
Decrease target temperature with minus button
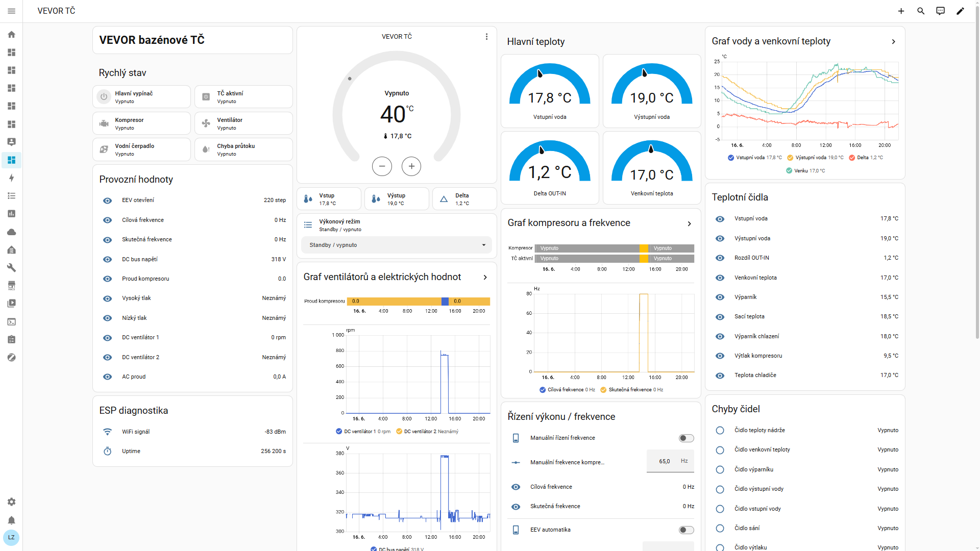(x=382, y=166)
